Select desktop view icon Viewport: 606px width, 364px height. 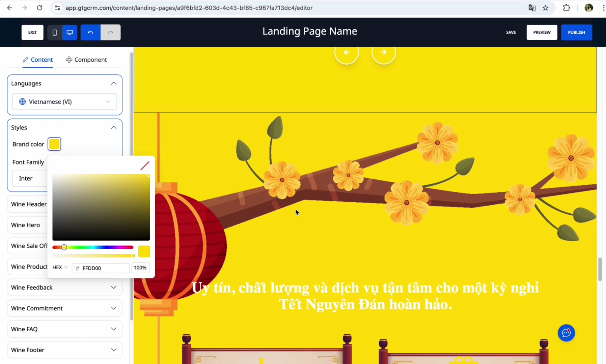(x=70, y=32)
